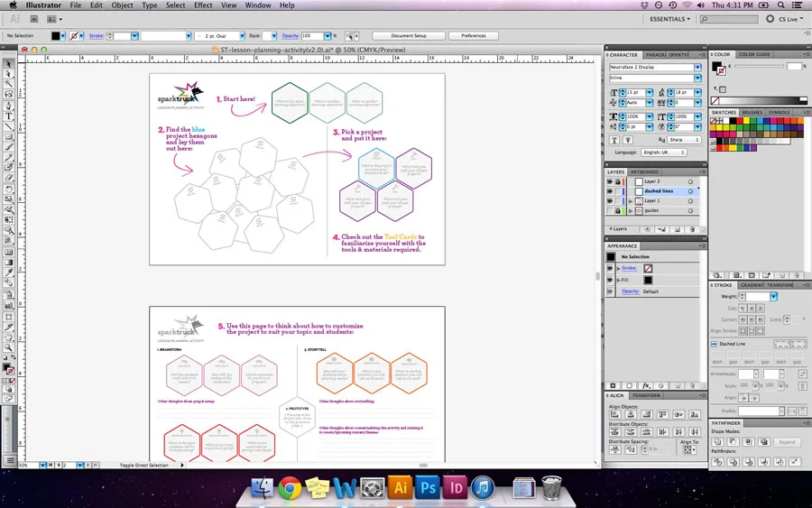Select the Line Segment tool
This screenshot has width=812, height=508.
click(x=8, y=126)
